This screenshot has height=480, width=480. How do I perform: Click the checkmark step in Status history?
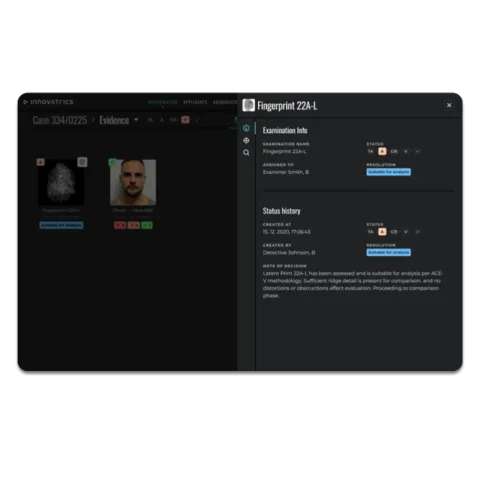(417, 232)
